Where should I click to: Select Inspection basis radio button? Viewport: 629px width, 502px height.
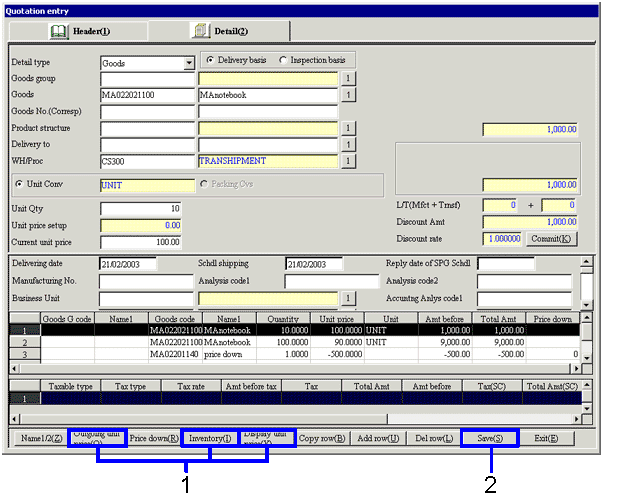coord(283,61)
